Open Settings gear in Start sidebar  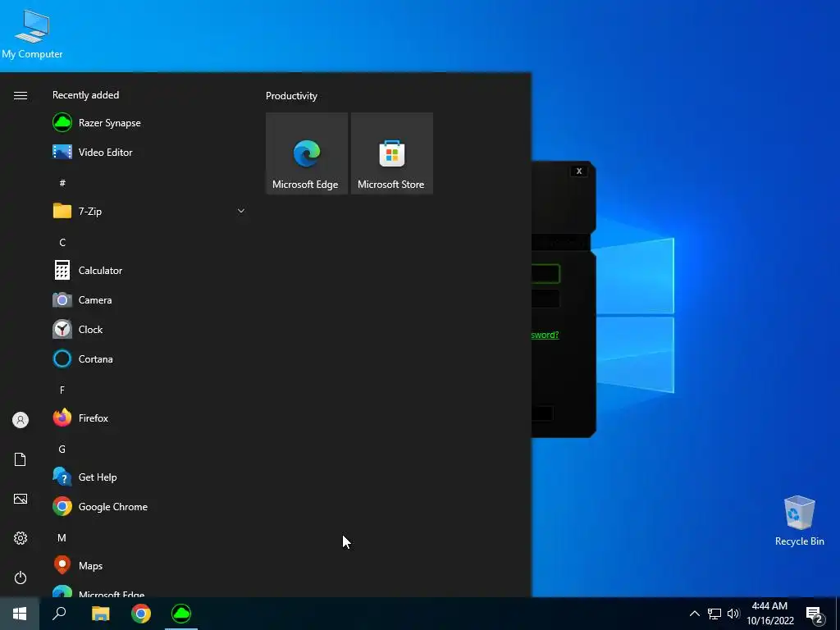tap(21, 538)
